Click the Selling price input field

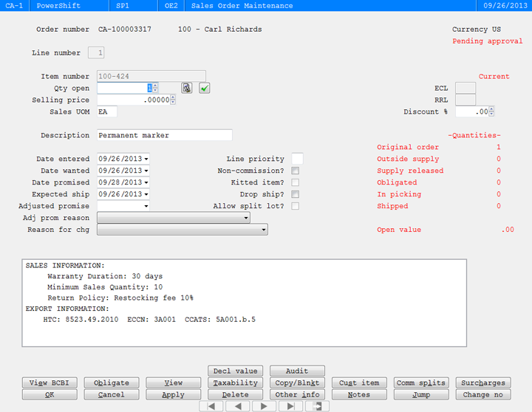134,100
